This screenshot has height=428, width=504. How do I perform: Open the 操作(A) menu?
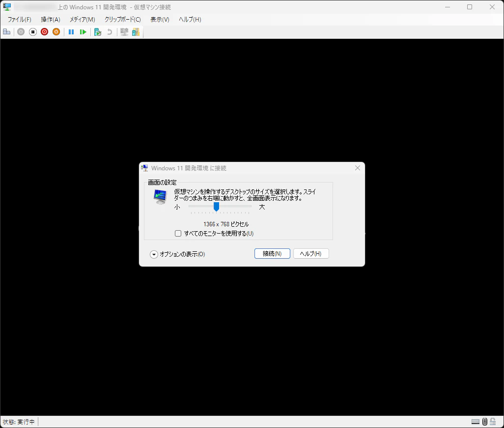click(51, 20)
